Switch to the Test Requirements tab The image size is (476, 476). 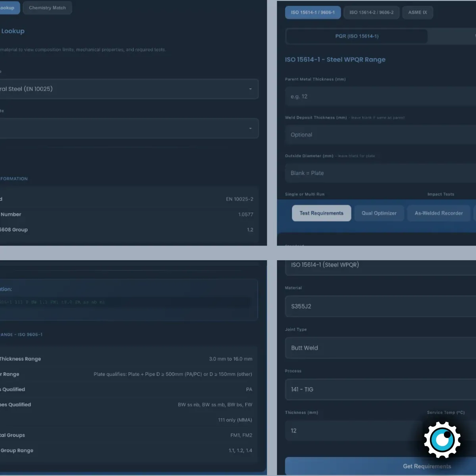pos(321,213)
